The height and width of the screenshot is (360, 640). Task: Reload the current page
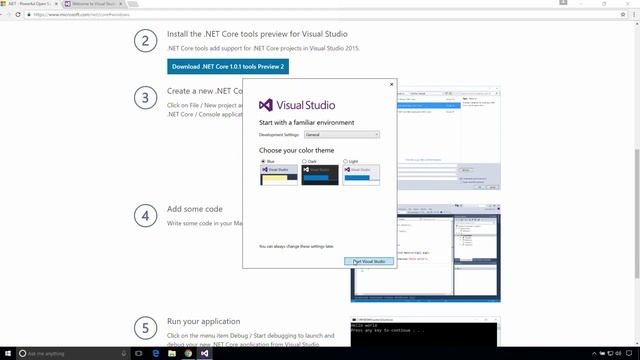click(x=18, y=14)
